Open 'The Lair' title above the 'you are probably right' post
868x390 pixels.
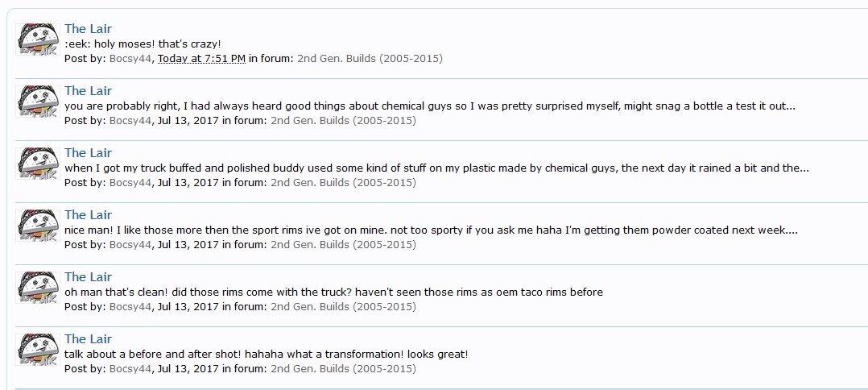(88, 91)
